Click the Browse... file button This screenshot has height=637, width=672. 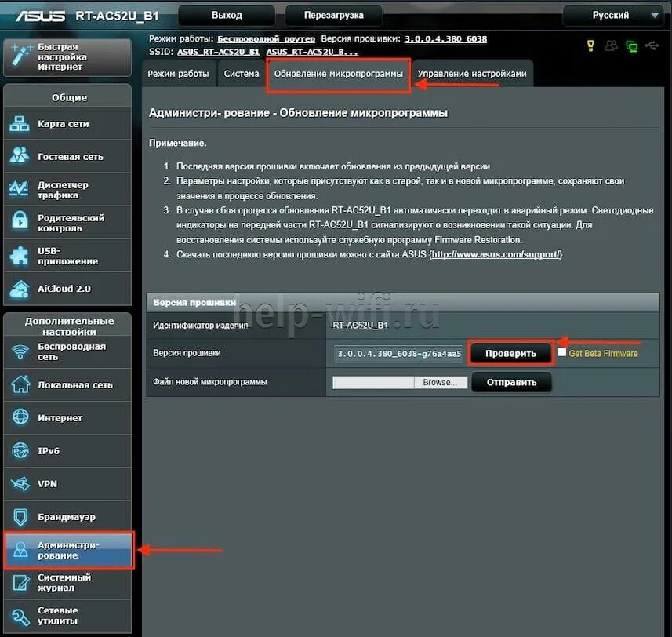[x=440, y=382]
